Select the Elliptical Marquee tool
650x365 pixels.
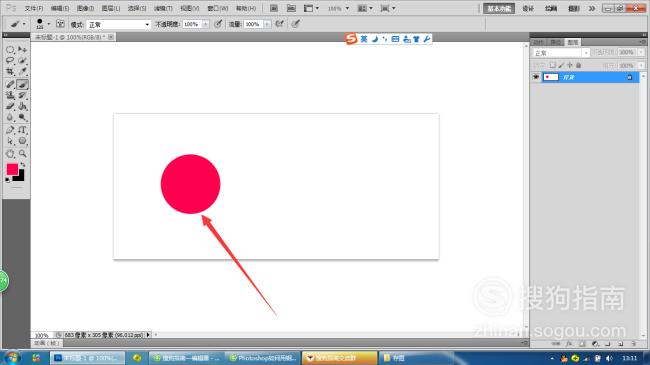pyautogui.click(x=10, y=50)
